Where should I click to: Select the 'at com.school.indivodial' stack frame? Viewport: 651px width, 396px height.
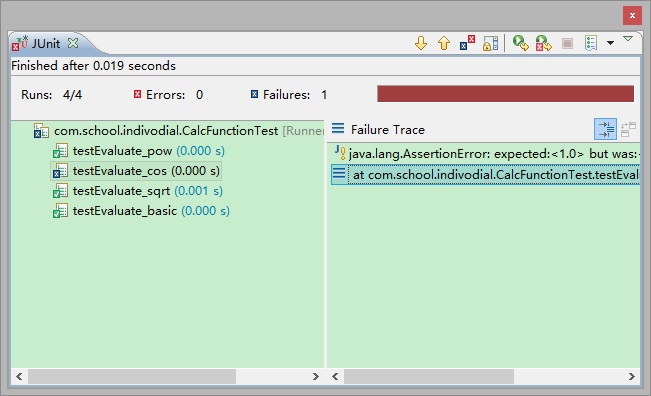coord(485,174)
